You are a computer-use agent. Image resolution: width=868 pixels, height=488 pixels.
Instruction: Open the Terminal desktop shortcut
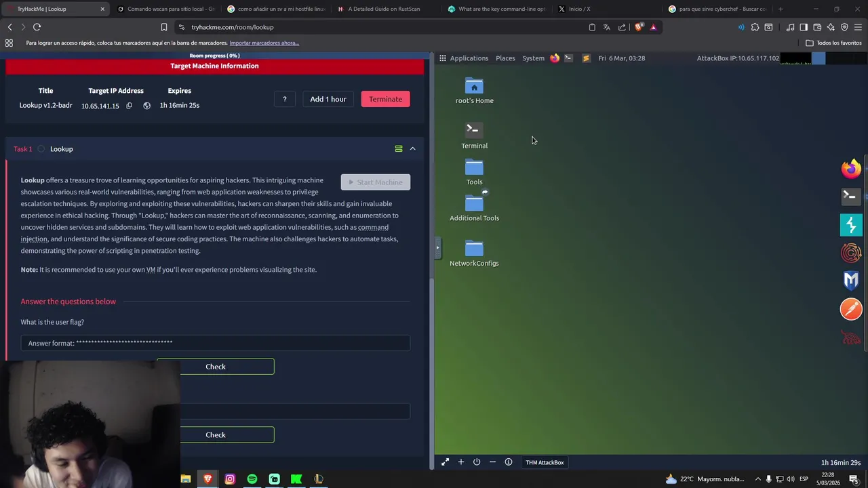coord(474,136)
